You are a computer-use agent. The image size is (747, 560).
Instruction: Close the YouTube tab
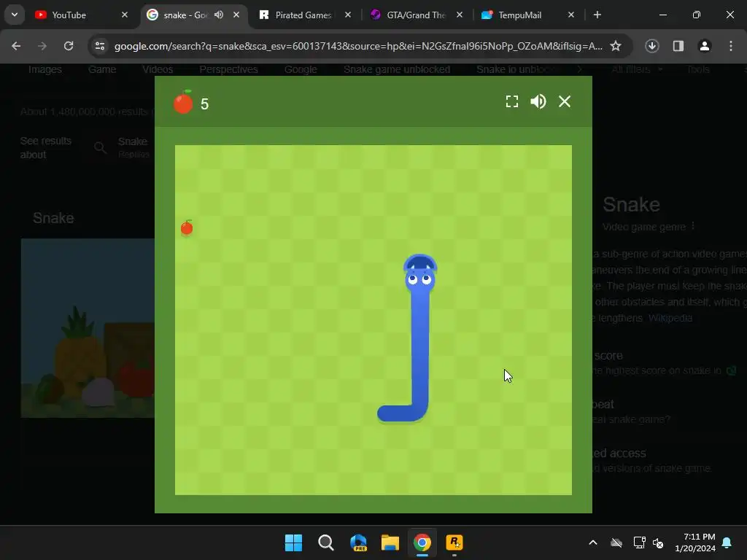(125, 15)
